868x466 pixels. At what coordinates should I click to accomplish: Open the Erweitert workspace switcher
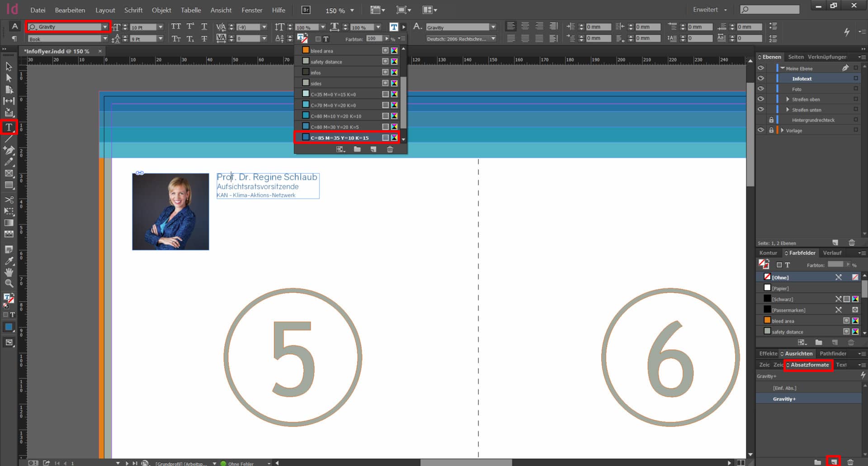point(710,10)
